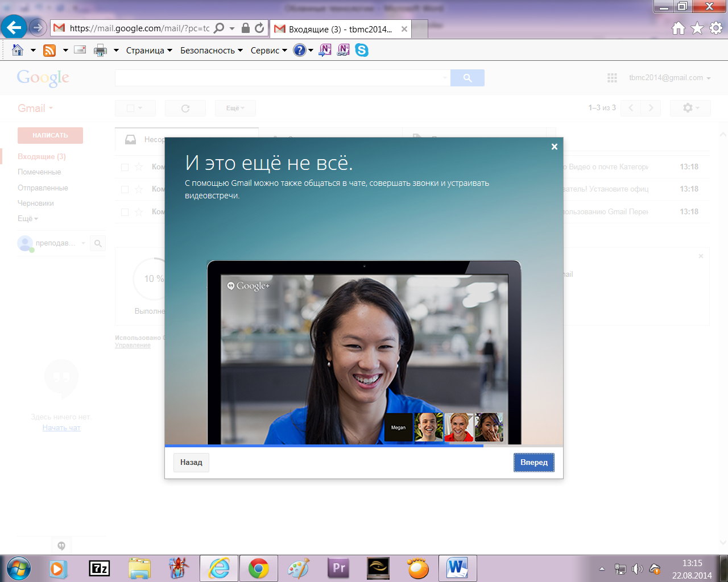The height and width of the screenshot is (582, 728).
Task: Click the Начать чат link
Action: (x=61, y=428)
